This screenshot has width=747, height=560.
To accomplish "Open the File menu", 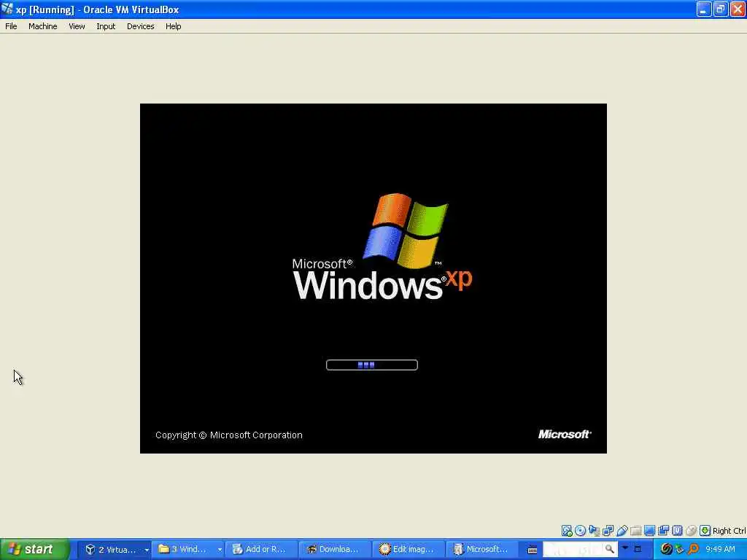I will [11, 26].
